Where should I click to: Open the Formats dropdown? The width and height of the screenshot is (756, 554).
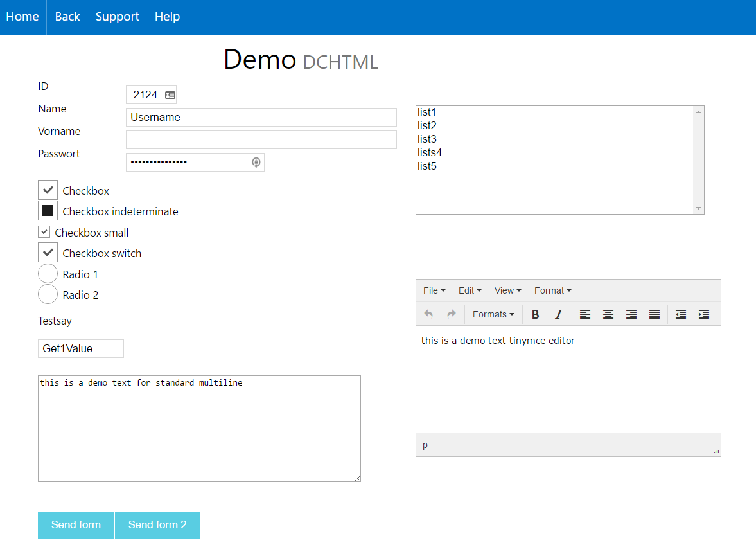(493, 314)
